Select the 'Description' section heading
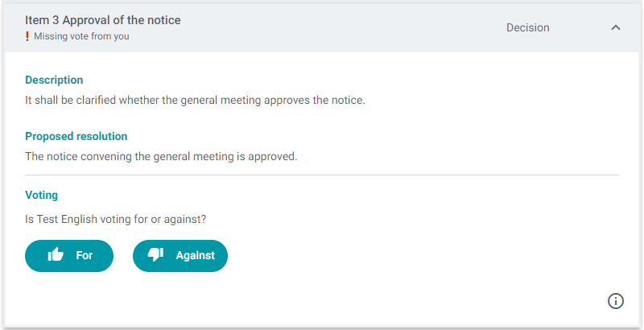The height and width of the screenshot is (330, 644). coord(54,80)
